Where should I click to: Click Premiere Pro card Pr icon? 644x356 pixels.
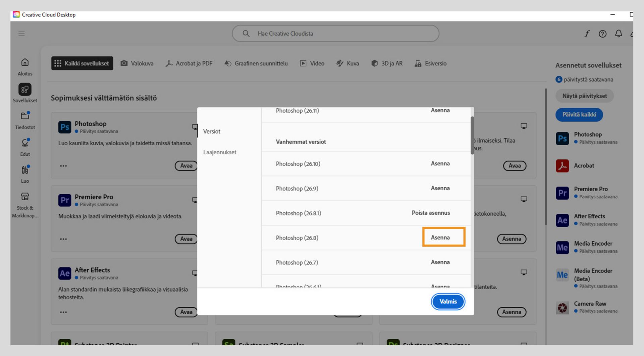(65, 200)
